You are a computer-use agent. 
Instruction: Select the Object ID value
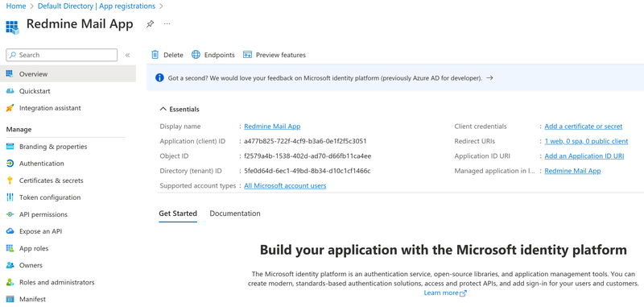pos(308,156)
